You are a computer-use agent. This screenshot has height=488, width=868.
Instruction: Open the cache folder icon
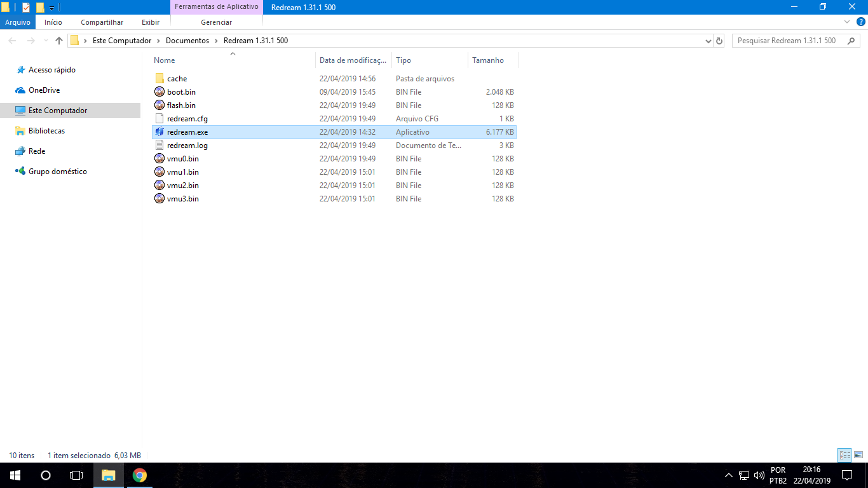(159, 79)
